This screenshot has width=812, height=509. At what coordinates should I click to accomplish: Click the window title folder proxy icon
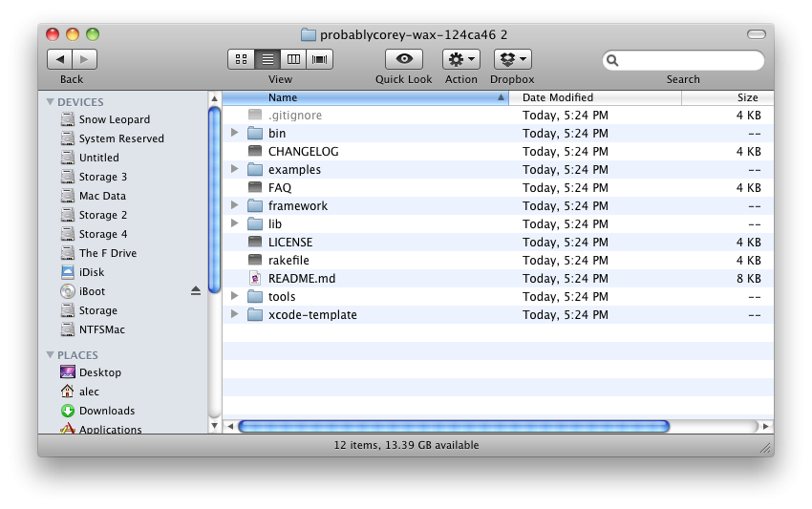coord(309,34)
